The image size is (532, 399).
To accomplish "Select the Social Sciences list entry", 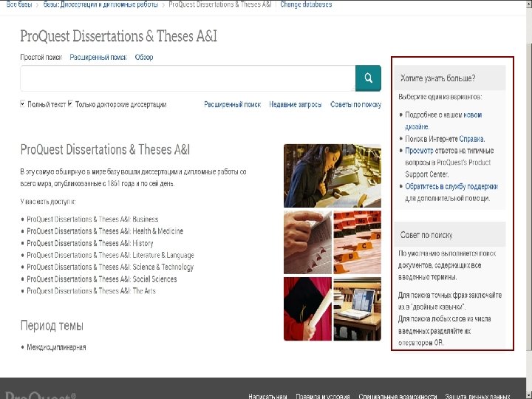I will 102,279.
